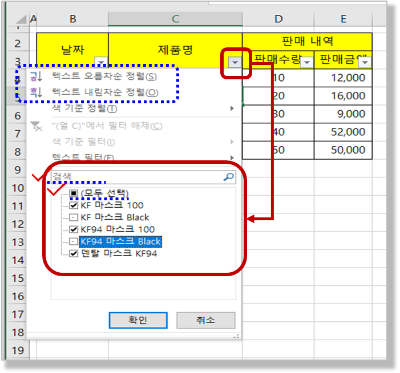The width and height of the screenshot is (400, 373).
Task: Open the 날짜 column filter dropdown
Action: click(101, 62)
